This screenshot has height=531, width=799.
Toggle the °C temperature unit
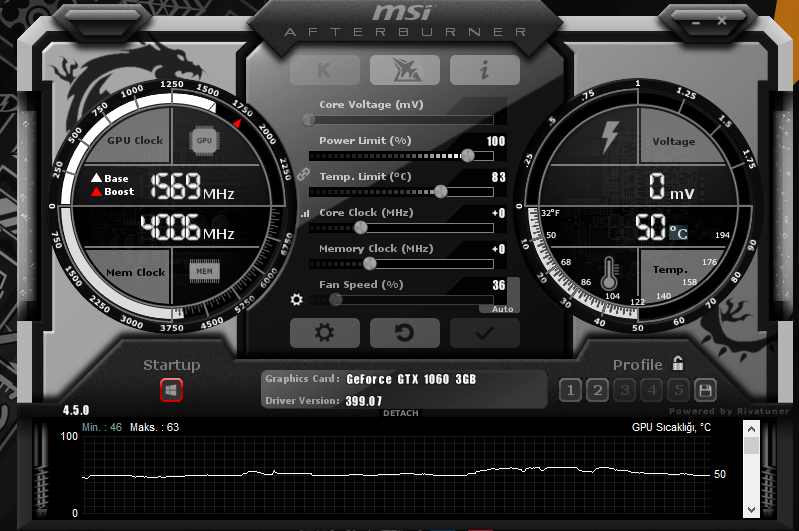click(678, 233)
